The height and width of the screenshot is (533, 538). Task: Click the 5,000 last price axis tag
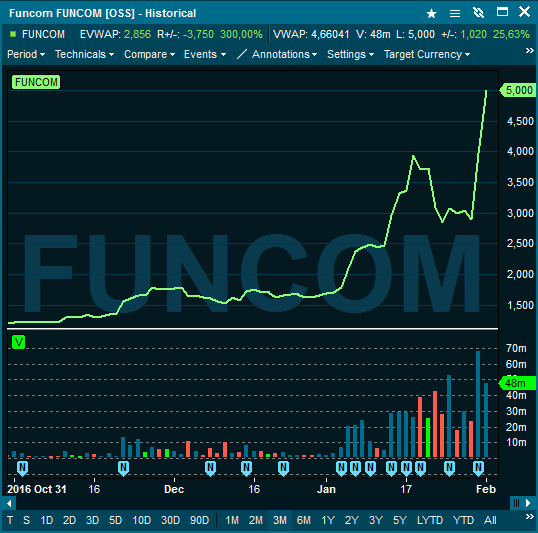pos(517,90)
